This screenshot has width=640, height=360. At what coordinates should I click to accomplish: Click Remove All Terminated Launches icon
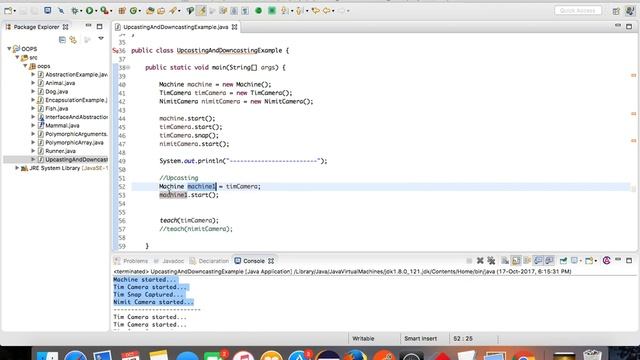click(491, 260)
